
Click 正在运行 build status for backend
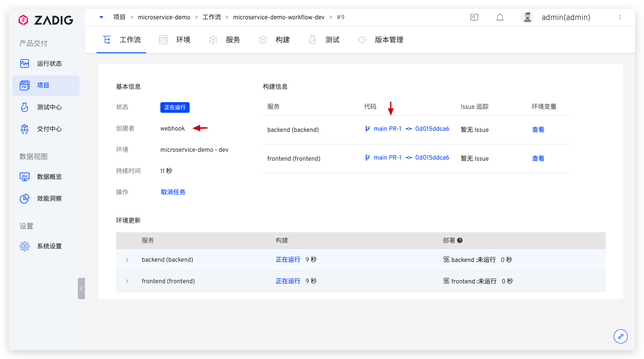pyautogui.click(x=288, y=260)
